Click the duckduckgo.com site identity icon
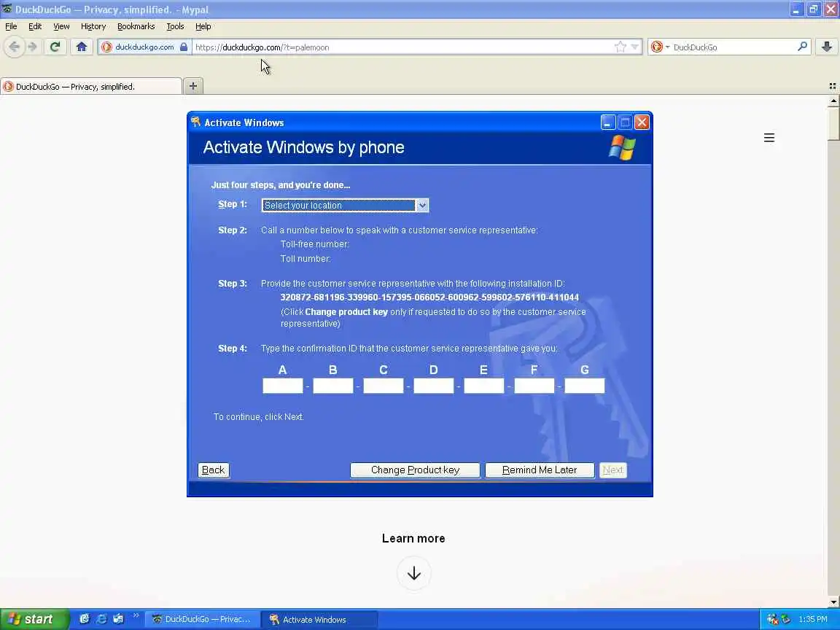Screen dimensions: 840x630 pyautogui.click(x=106, y=47)
